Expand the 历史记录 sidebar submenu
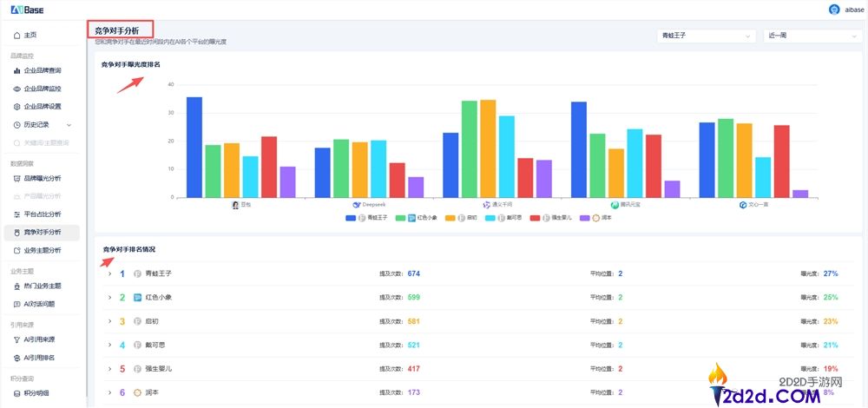 [69, 125]
